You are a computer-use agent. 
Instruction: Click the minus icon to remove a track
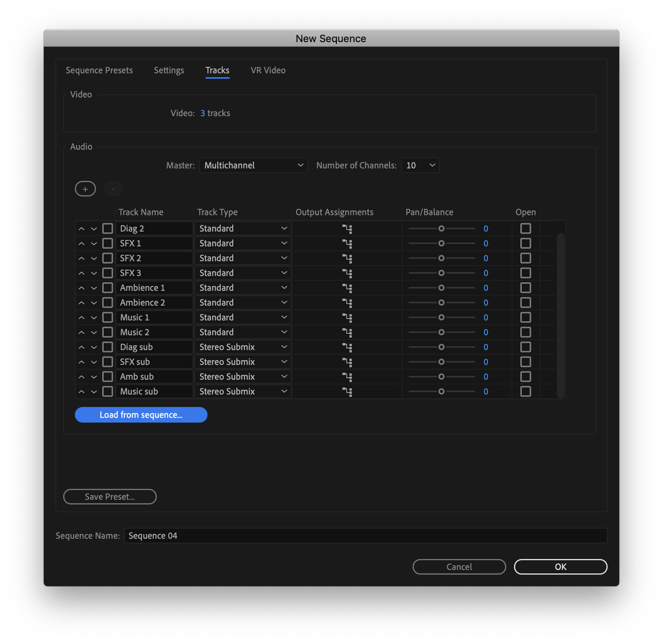pos(113,189)
